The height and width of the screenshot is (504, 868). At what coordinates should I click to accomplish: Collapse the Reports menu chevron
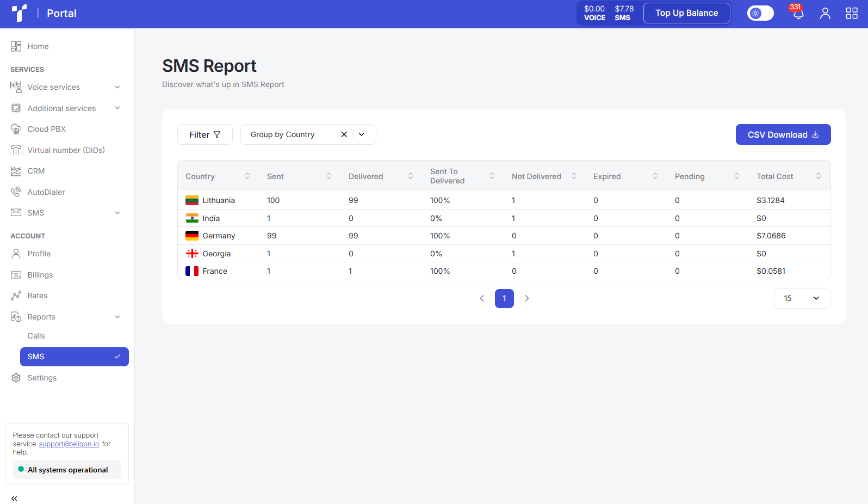pos(117,317)
